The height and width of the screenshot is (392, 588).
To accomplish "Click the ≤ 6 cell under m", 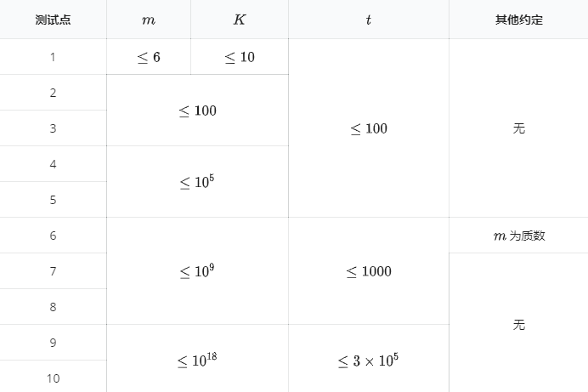I will click(149, 57).
